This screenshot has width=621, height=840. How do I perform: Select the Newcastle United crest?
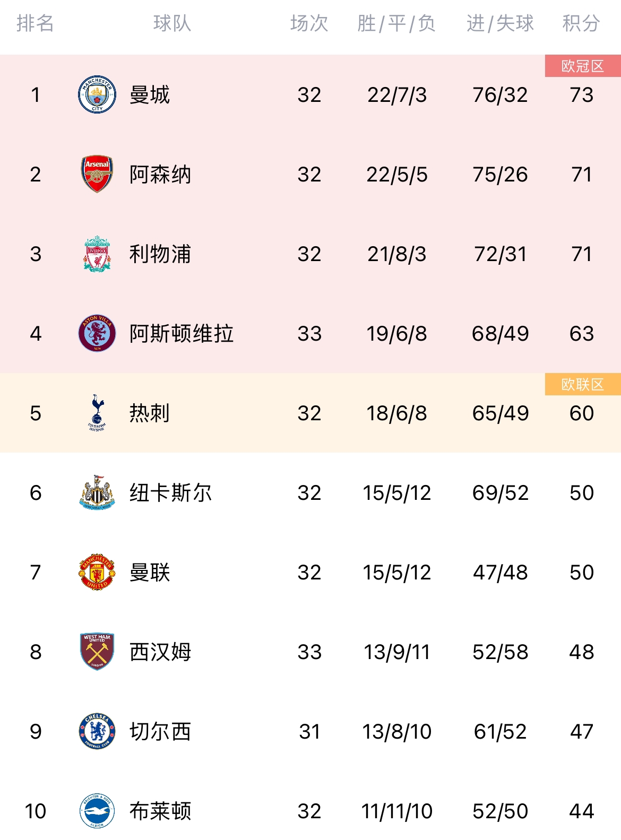[97, 492]
